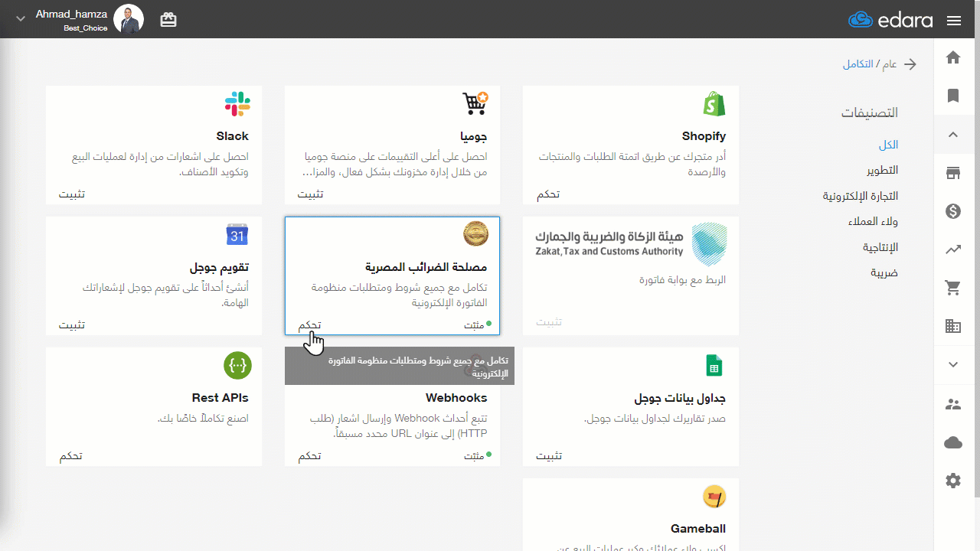
Task: Open the shopping cart sidebar icon
Action: 953,288
